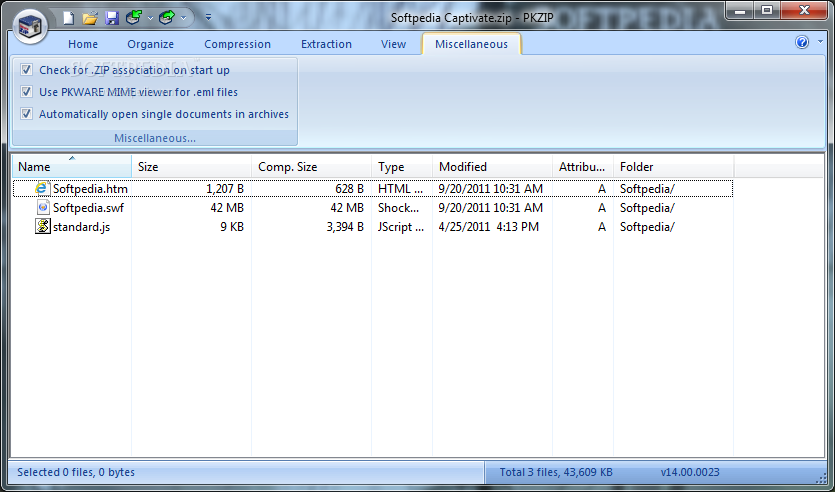Sort by the Attributes column header

pyautogui.click(x=583, y=167)
